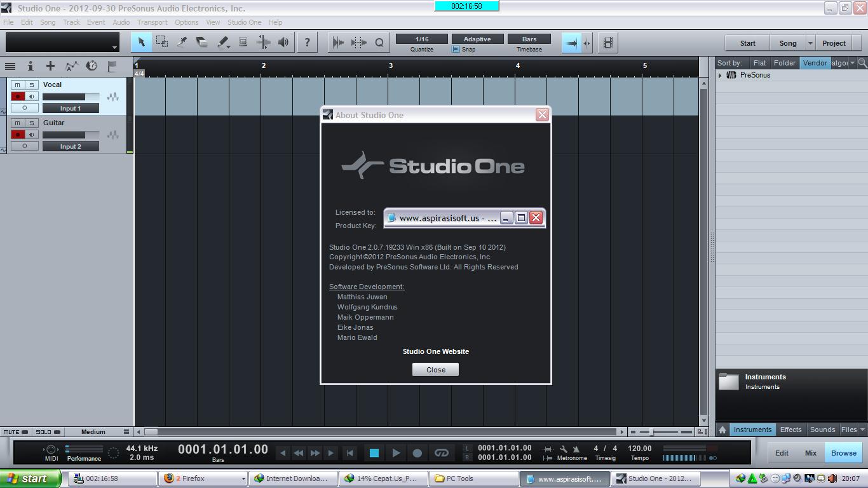The height and width of the screenshot is (488, 868).
Task: Open the Adaptive snap mode dropdown
Action: (477, 39)
